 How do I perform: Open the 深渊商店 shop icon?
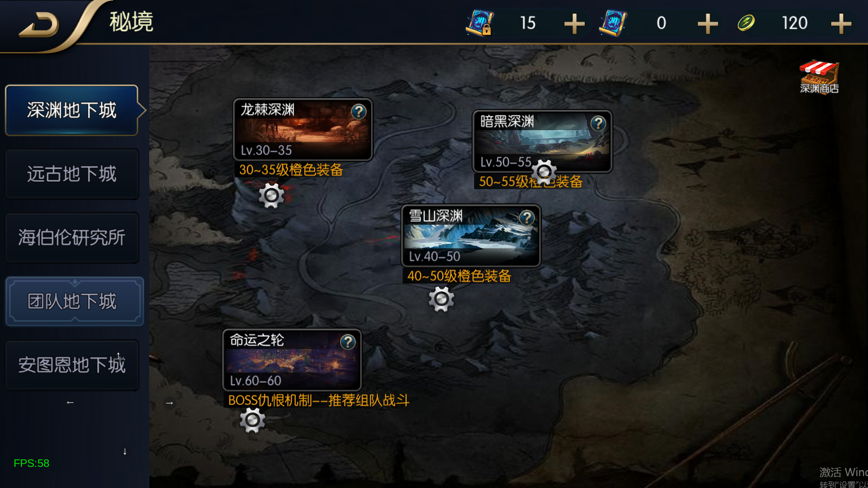coord(819,77)
